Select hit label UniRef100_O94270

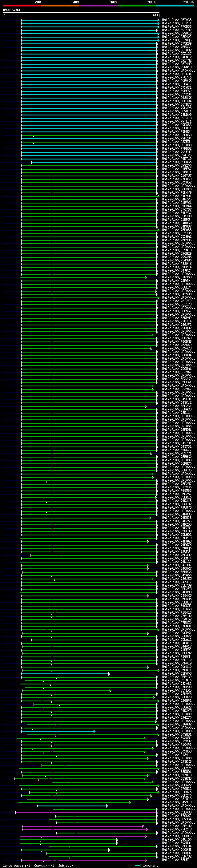click(177, 717)
